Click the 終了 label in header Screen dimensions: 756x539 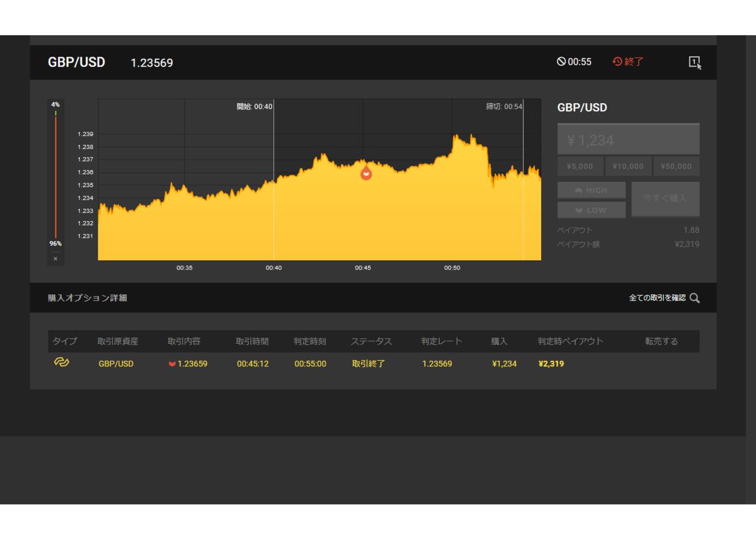(634, 62)
